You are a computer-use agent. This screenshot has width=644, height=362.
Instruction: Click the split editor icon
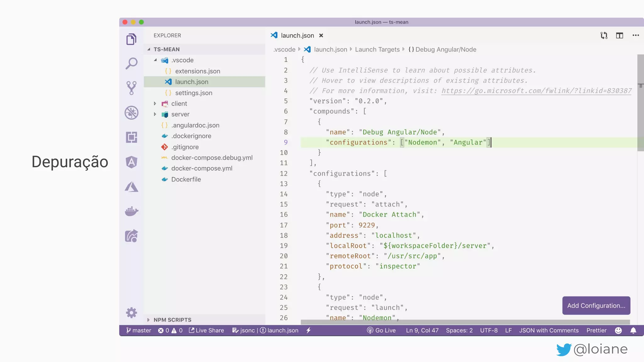click(x=619, y=36)
